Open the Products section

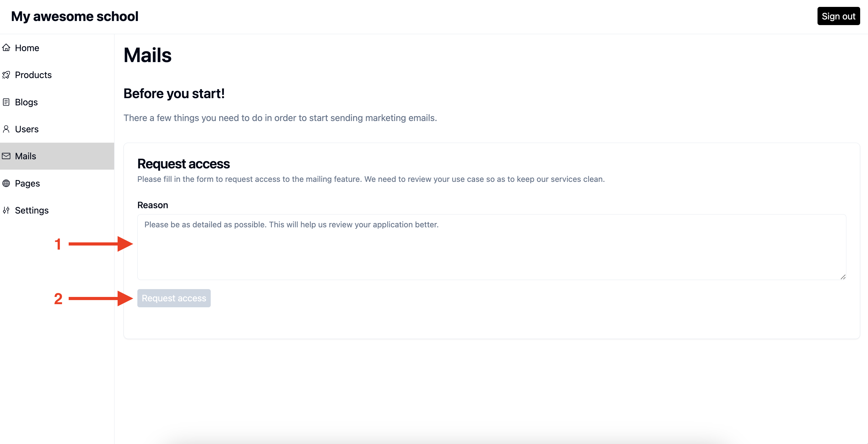(33, 75)
